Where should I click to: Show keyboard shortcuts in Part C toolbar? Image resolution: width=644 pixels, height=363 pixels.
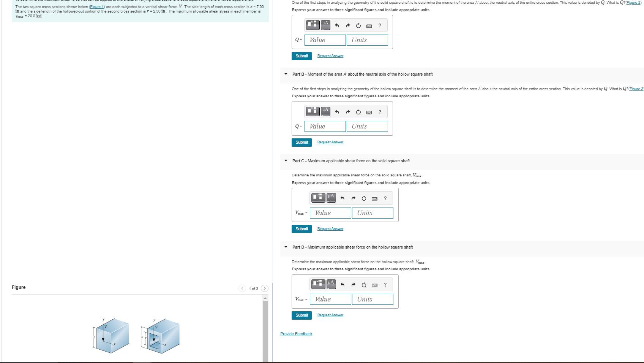point(375,198)
